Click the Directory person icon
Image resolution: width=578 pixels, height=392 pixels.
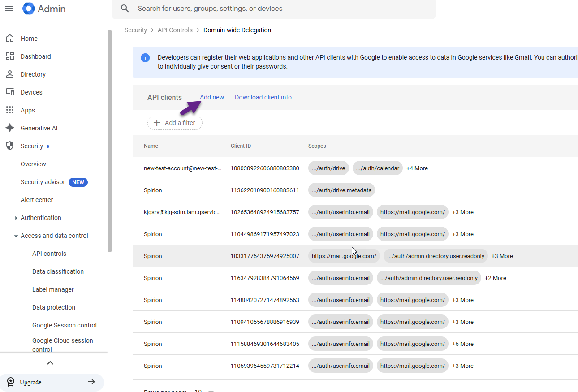coord(10,74)
